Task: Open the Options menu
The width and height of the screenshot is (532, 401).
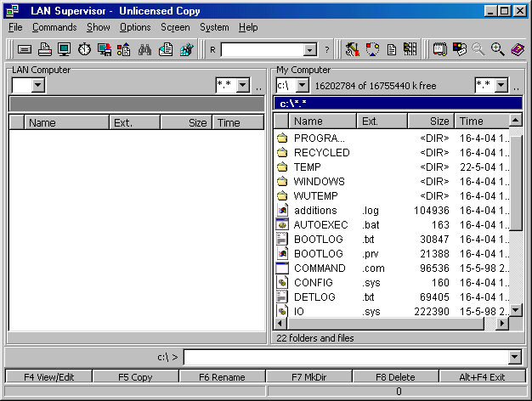Action: pyautogui.click(x=135, y=27)
